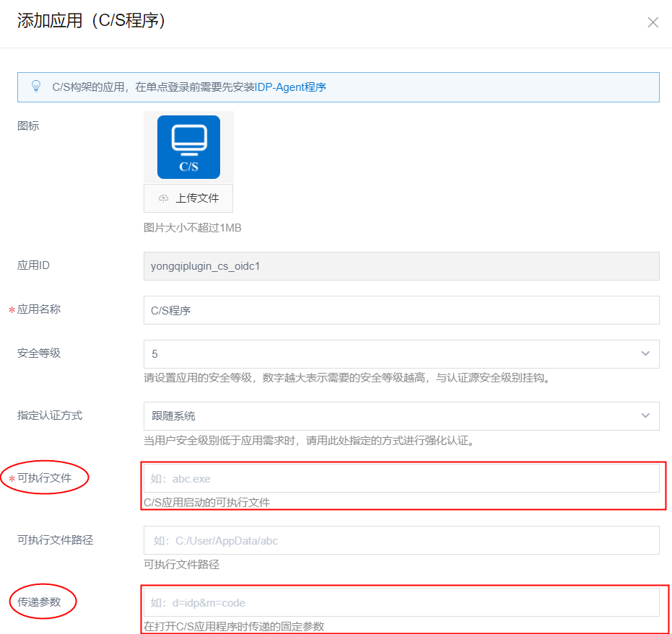
Task: Click the lightbulb tip icon in the banner
Action: pyautogui.click(x=36, y=87)
